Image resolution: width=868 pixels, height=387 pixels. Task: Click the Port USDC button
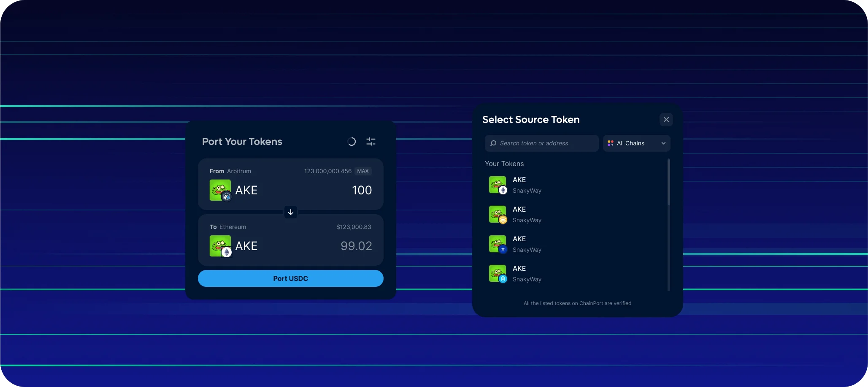point(291,278)
